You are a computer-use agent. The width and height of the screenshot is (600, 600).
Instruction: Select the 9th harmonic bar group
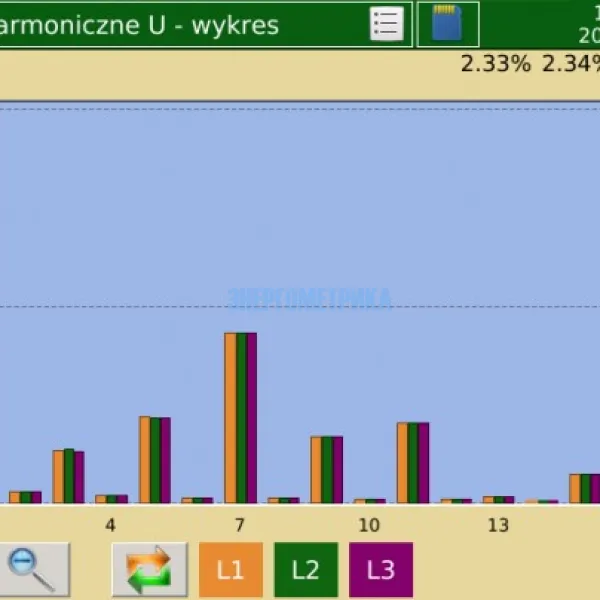tap(326, 469)
